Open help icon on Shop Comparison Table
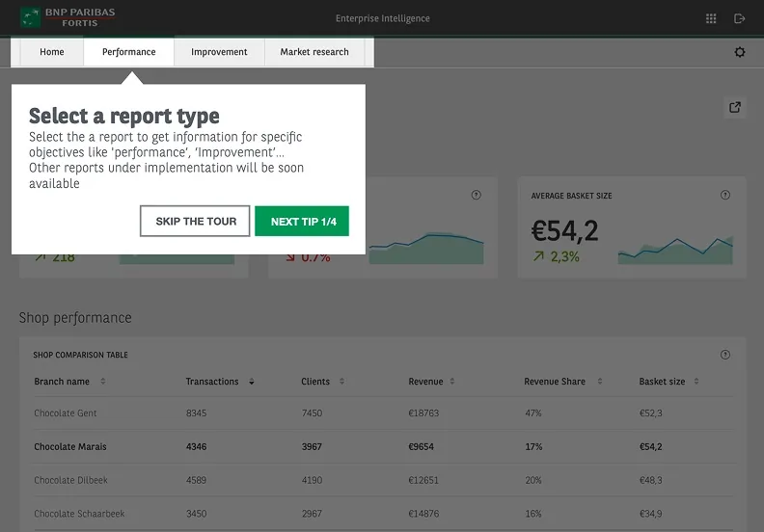Image resolution: width=764 pixels, height=532 pixels. tap(725, 355)
